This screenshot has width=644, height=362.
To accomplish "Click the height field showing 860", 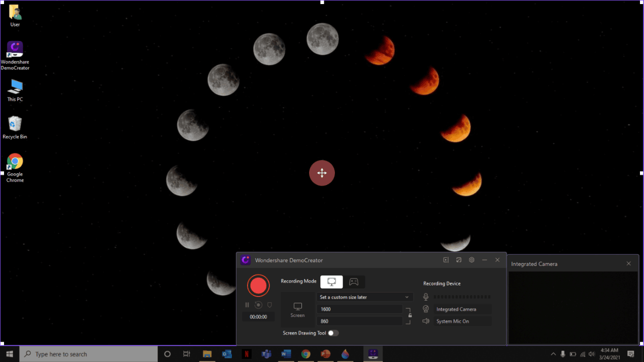I will [359, 321].
